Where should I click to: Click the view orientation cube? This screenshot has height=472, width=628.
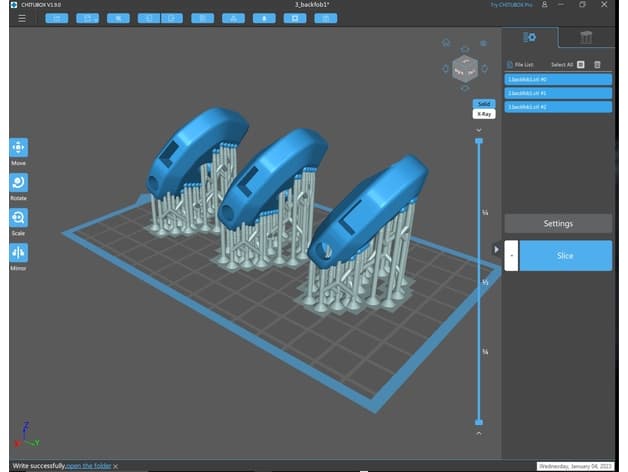click(465, 69)
